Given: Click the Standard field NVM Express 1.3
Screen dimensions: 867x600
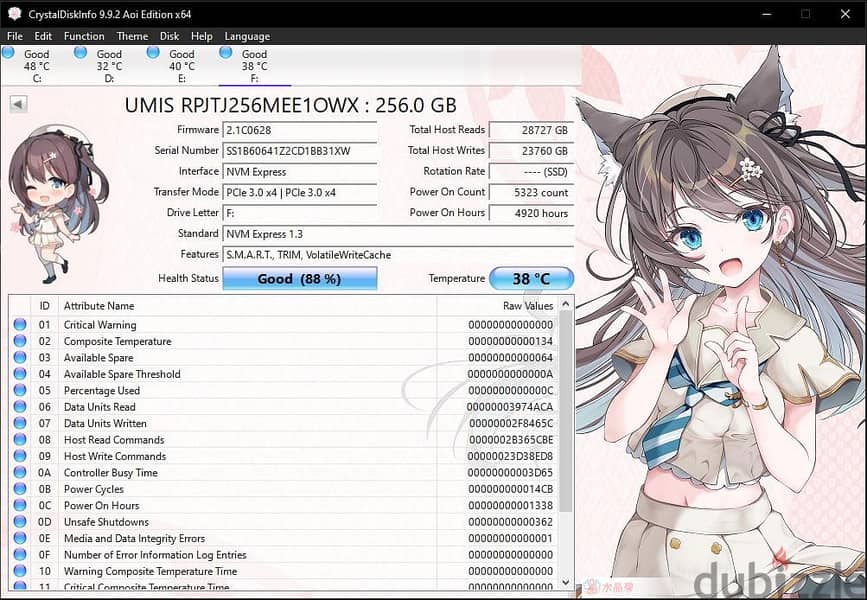Looking at the screenshot, I should [x=398, y=234].
